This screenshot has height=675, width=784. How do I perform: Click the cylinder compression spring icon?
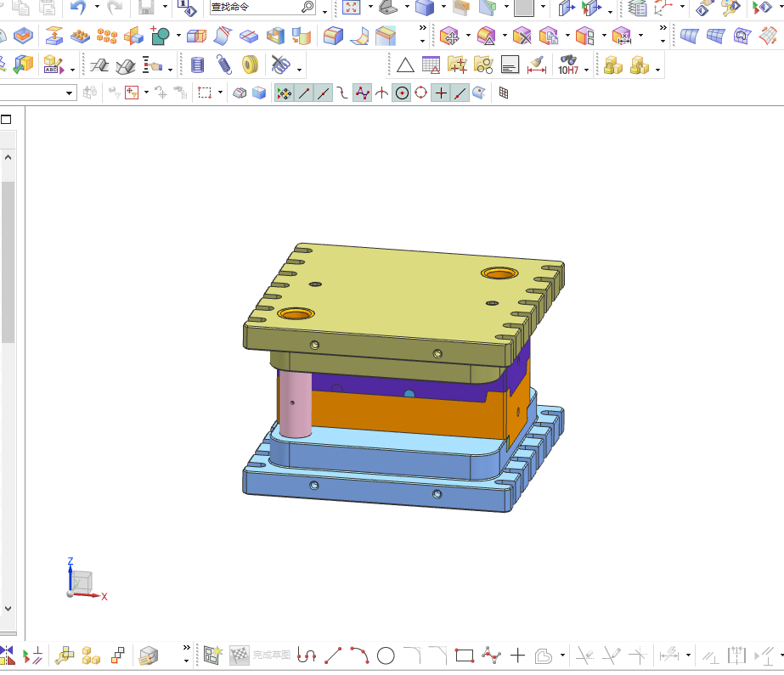click(198, 65)
